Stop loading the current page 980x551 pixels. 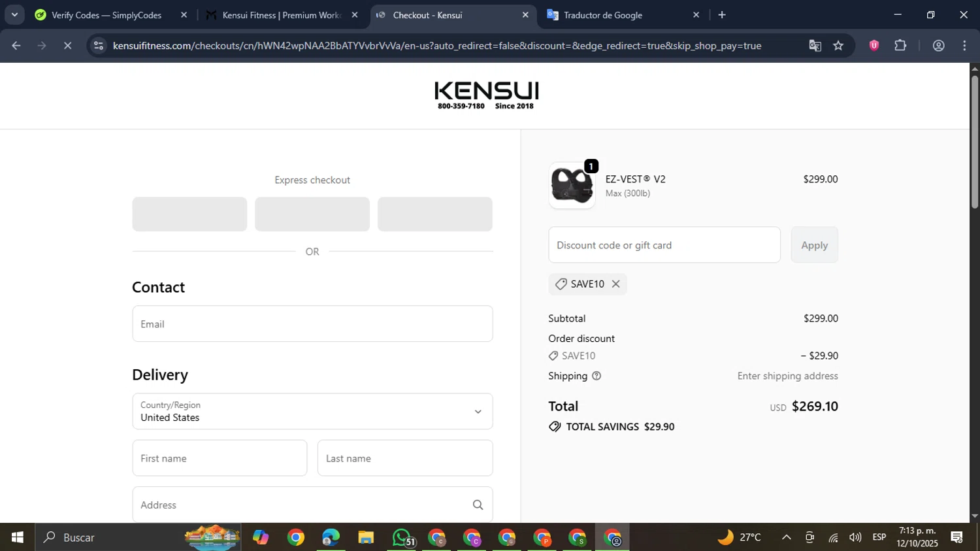pyautogui.click(x=67, y=45)
